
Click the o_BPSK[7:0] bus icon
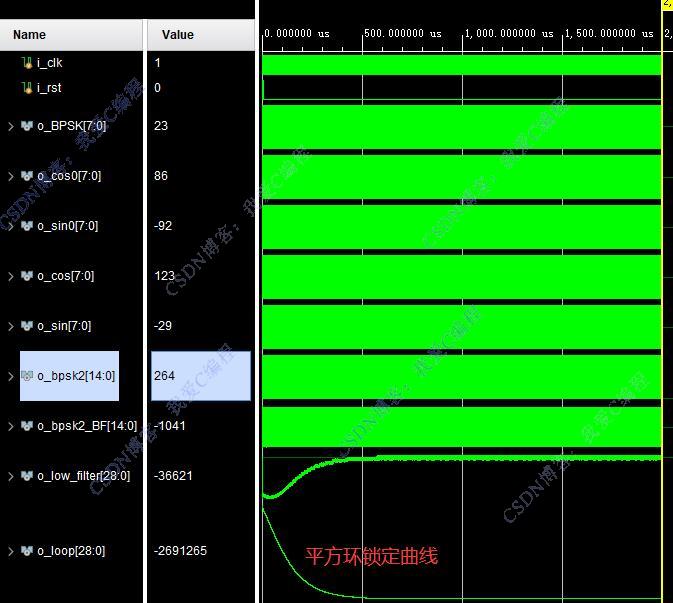coord(27,126)
